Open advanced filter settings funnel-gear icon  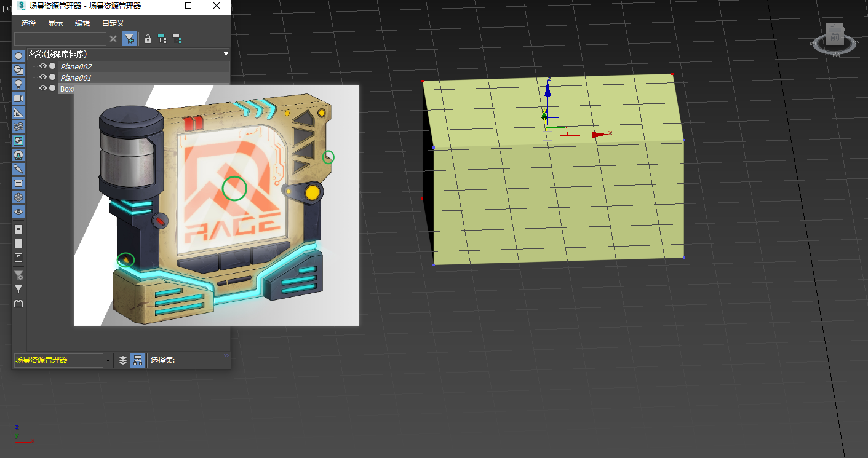tap(18, 275)
